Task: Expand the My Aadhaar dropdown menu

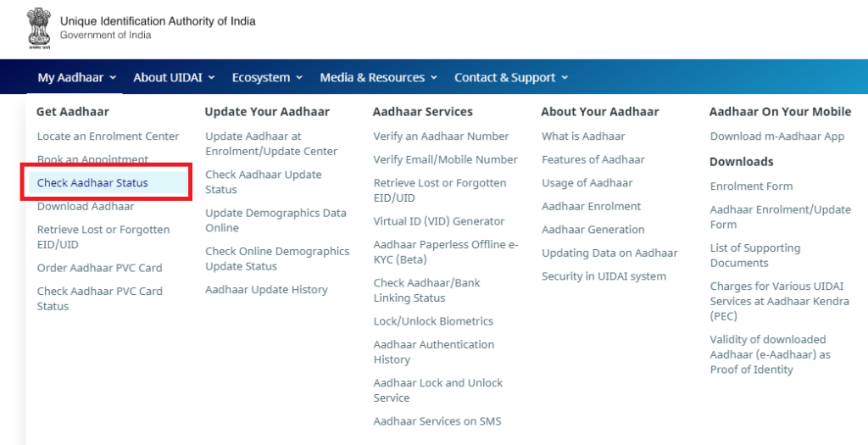Action: [77, 77]
